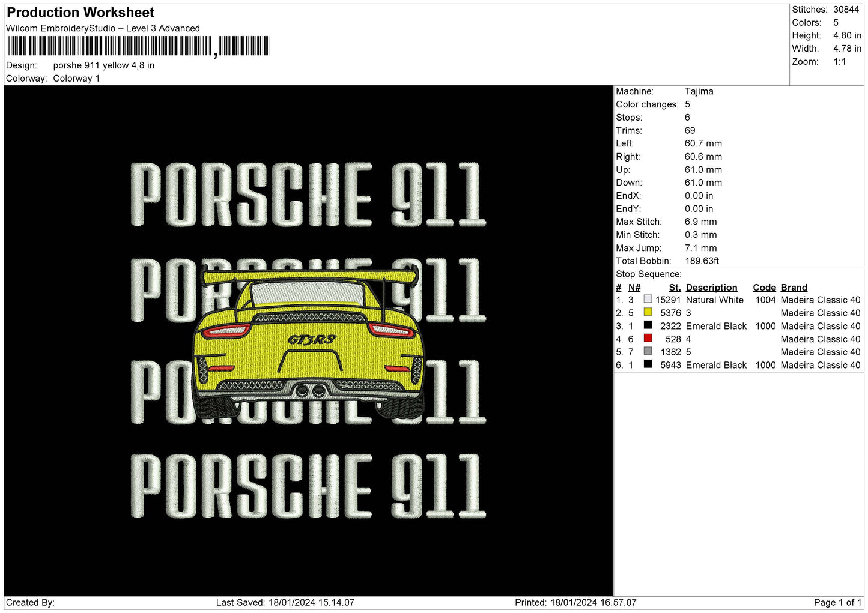Click the 'Description' column header
This screenshot has height=613, width=868.
[x=711, y=288]
